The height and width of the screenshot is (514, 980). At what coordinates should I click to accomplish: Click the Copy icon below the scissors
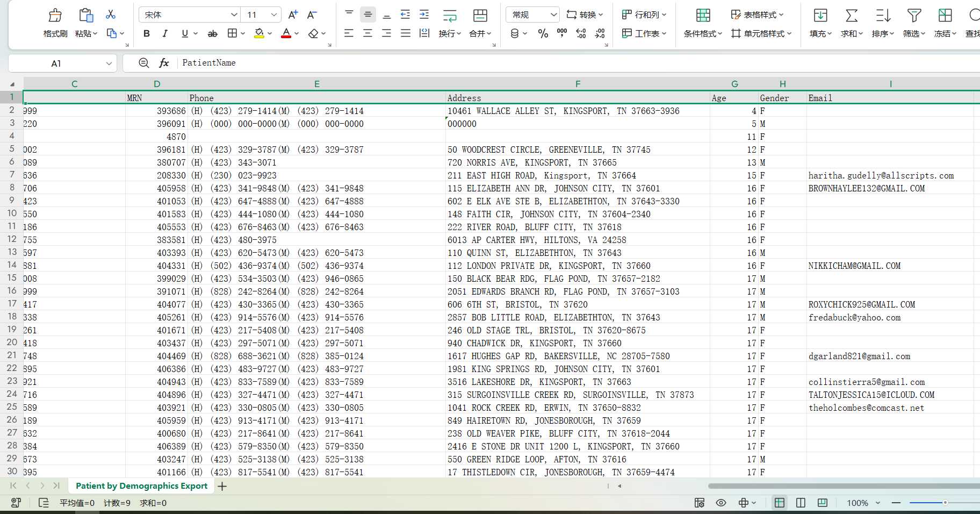click(112, 33)
